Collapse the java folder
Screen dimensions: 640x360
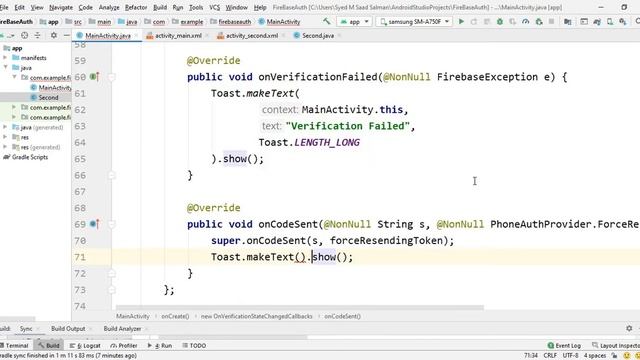point(5,67)
